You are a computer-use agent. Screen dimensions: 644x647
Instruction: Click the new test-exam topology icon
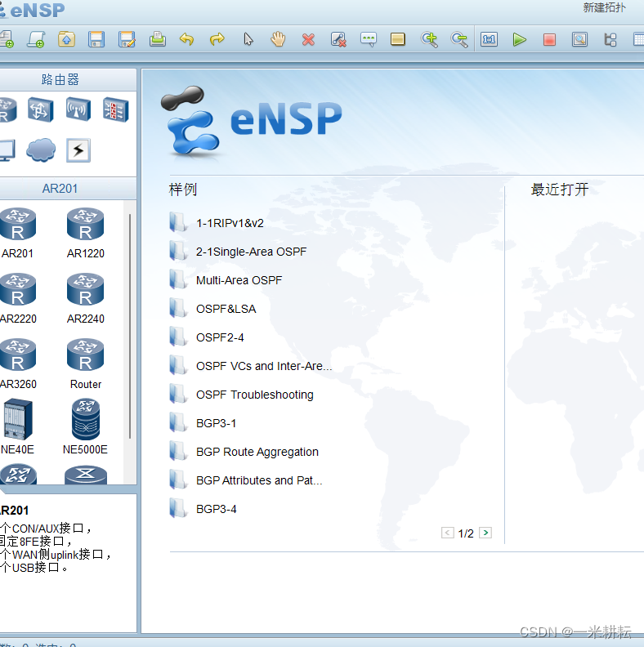[36, 39]
